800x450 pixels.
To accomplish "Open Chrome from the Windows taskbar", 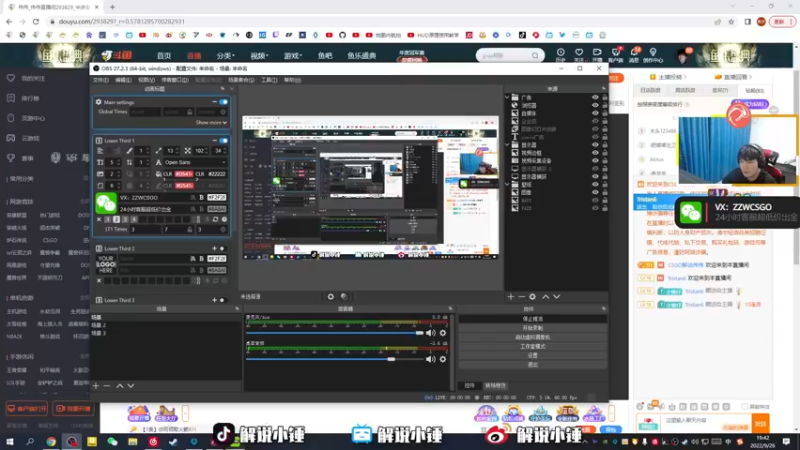I will [x=51, y=441].
